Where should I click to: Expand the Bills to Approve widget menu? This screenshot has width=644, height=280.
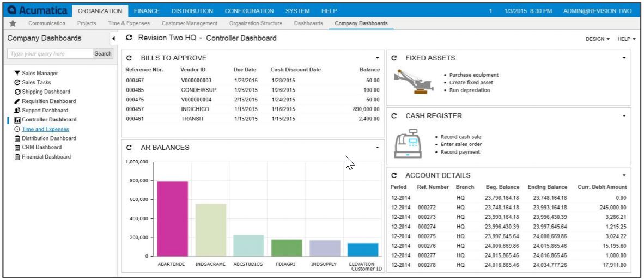tap(377, 58)
